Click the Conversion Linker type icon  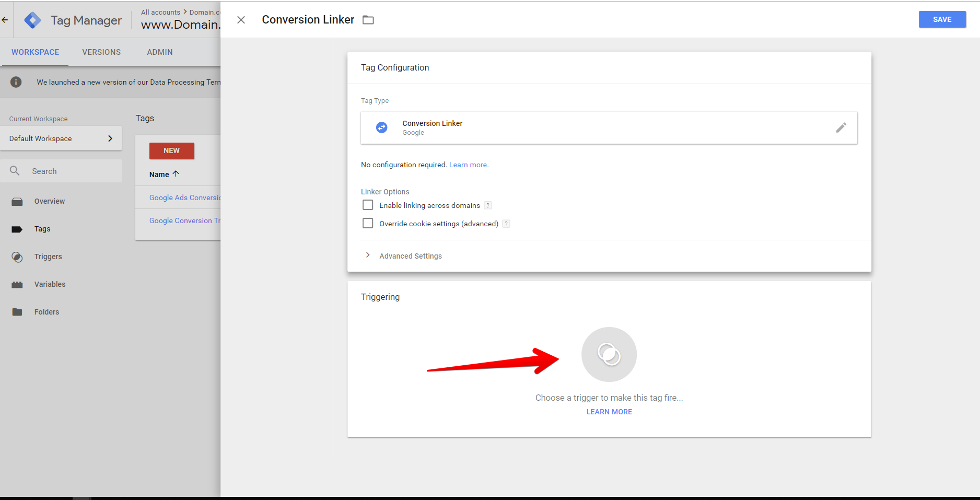point(382,127)
